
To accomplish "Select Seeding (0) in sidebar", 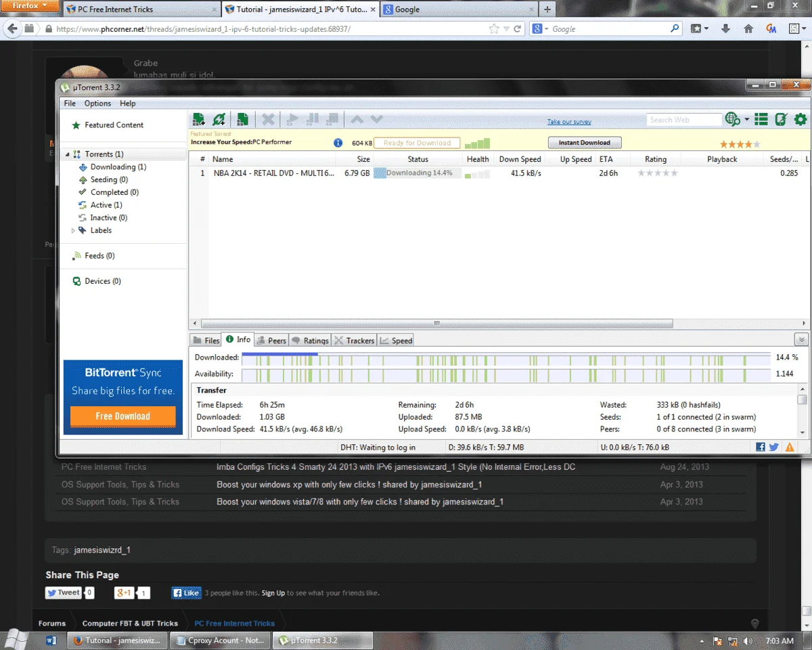I will click(x=109, y=180).
